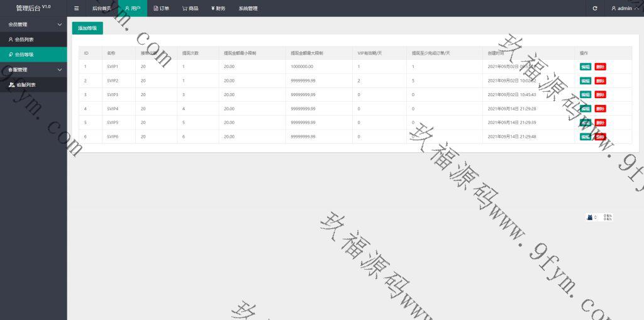Switch to the 后台首页 home tab
The width and height of the screenshot is (644, 320).
point(101,8)
